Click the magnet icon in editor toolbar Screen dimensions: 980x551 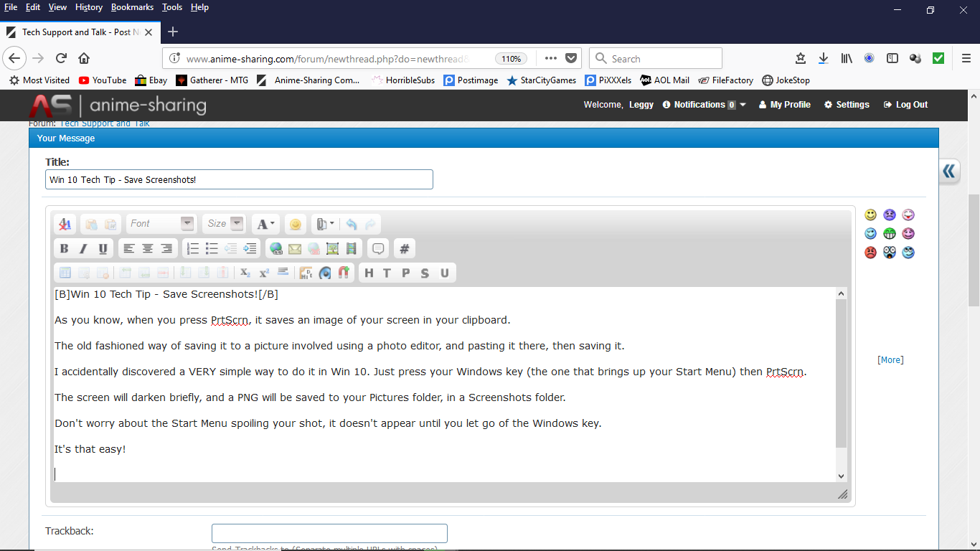pos(344,273)
